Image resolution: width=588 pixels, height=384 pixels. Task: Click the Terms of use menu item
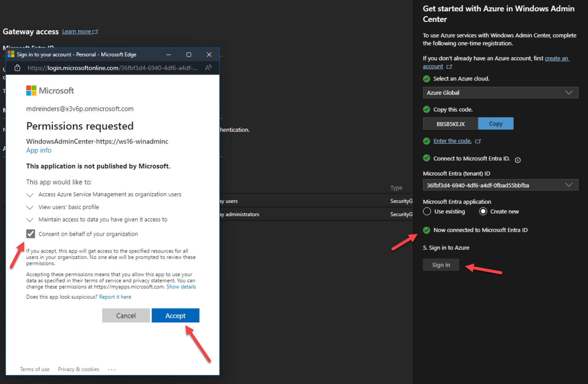(x=34, y=369)
